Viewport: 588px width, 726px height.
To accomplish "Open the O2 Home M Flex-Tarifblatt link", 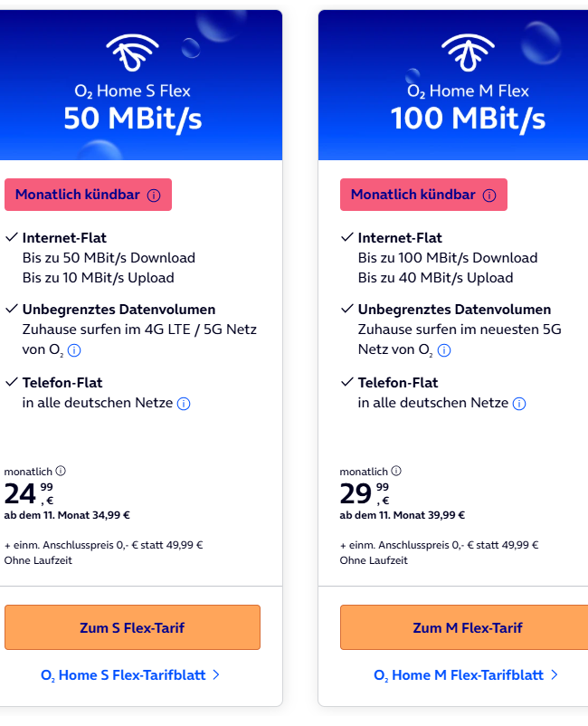I will click(459, 675).
